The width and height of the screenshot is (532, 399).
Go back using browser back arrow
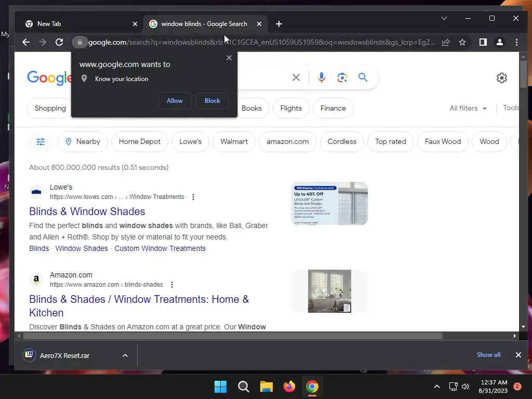[x=26, y=42]
